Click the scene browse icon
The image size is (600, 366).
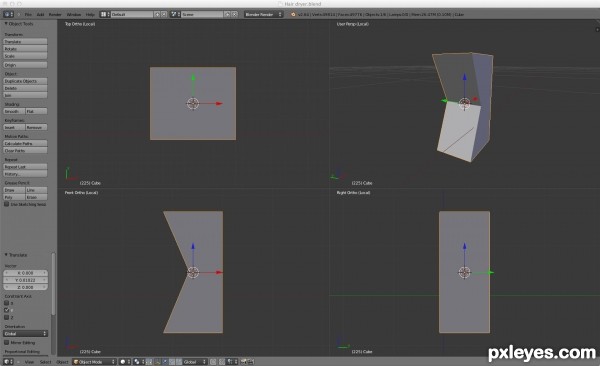[x=175, y=14]
